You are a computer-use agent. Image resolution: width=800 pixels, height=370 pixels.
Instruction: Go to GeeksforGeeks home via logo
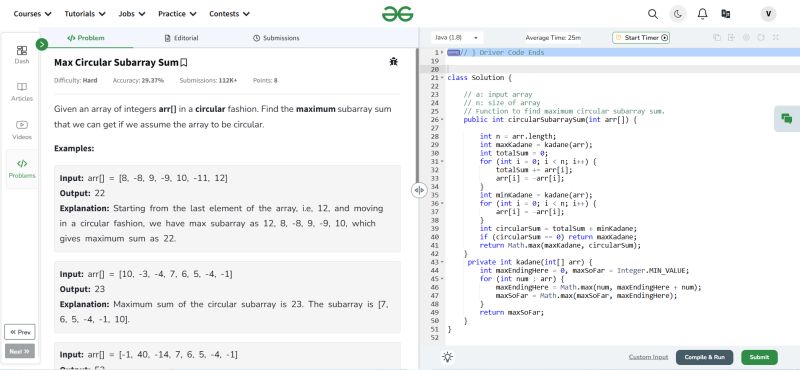coord(397,14)
